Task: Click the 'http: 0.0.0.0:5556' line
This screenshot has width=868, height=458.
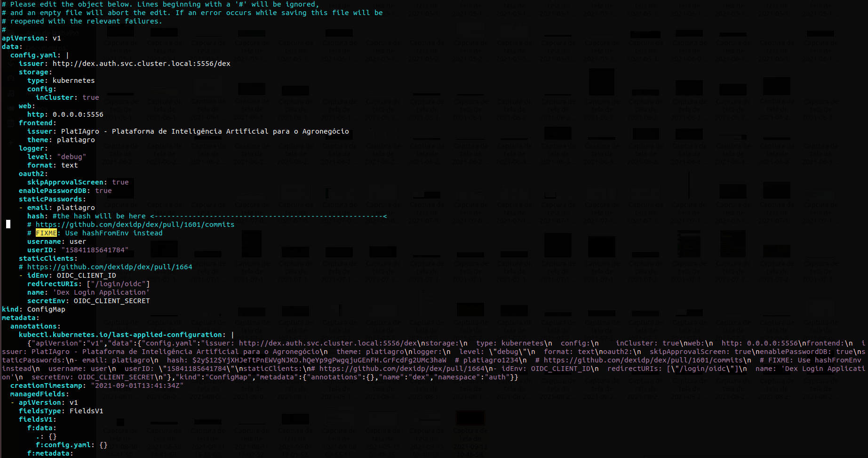Action: click(x=65, y=114)
